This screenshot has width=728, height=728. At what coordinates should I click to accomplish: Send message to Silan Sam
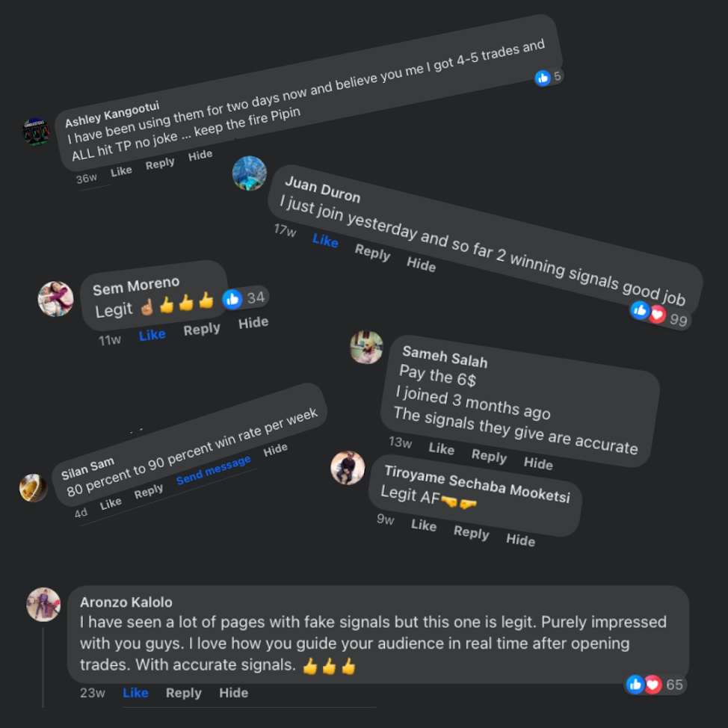(x=214, y=470)
